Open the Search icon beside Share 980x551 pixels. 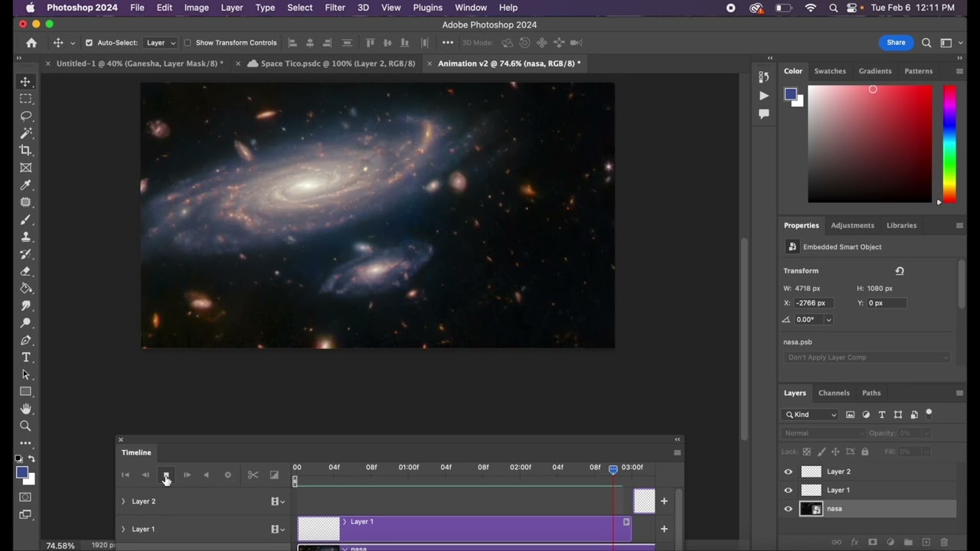coord(926,43)
